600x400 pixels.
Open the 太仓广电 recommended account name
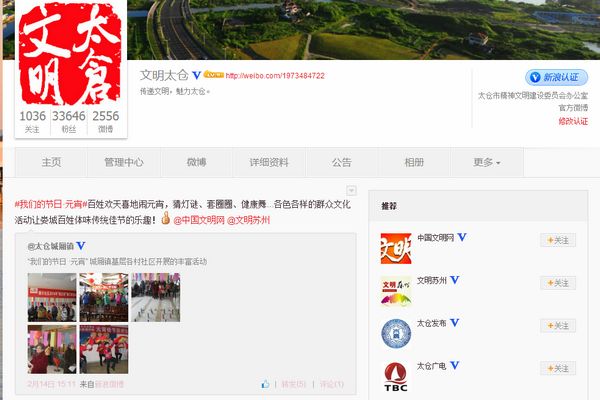432,366
